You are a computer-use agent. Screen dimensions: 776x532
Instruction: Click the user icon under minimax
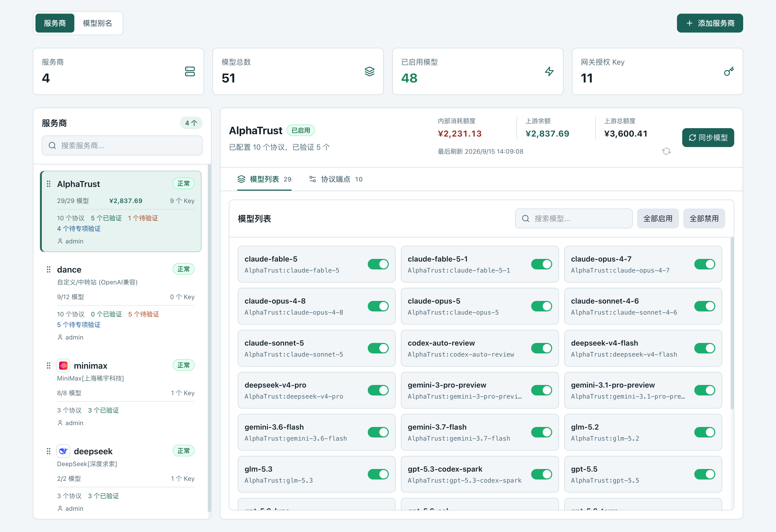point(60,423)
